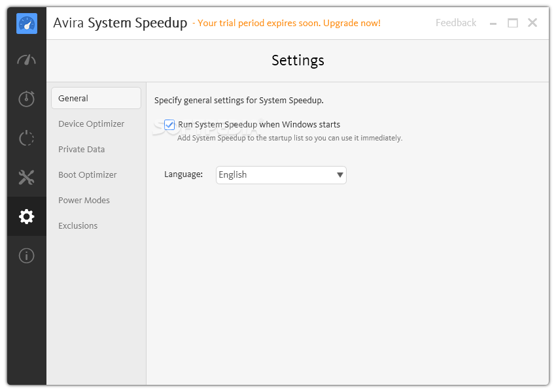Viewport: 556px width, 392px height.
Task: Open the Exclusions settings section
Action: click(78, 225)
